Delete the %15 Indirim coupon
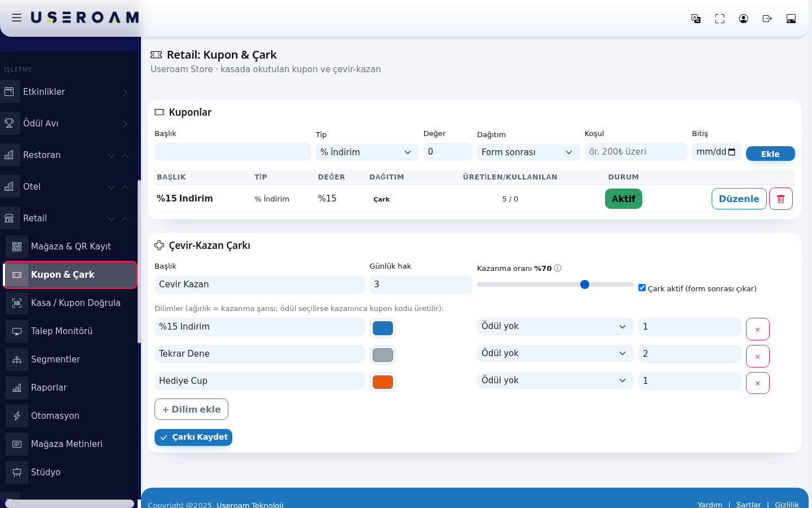Screen dimensions: 812x508 coord(781,199)
